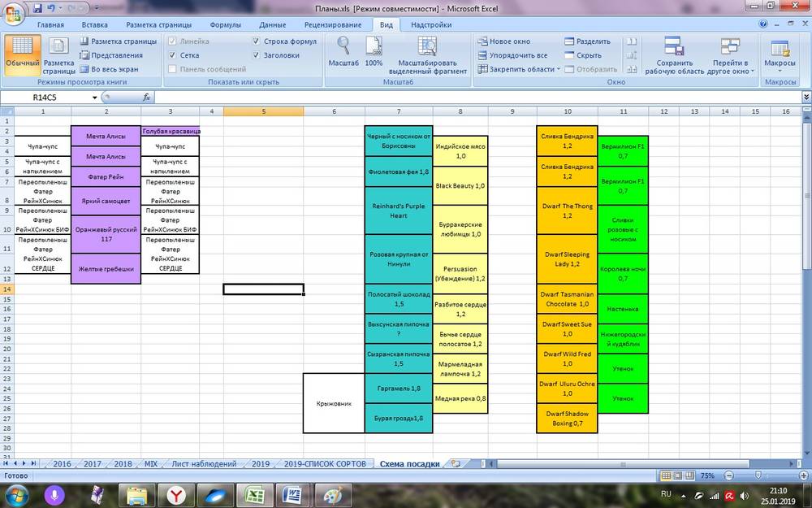This screenshot has width=812, height=508.
Task: Toggle the Заголовки headings checkbox
Action: tap(257, 55)
